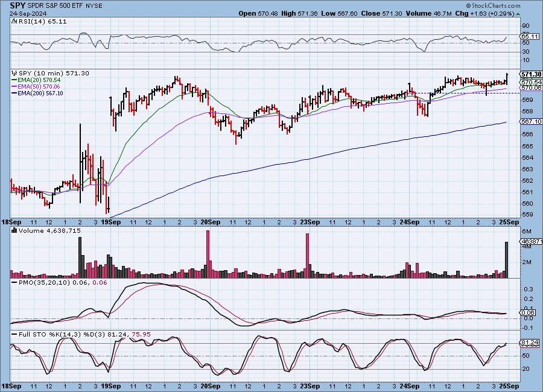Click the 0.3 tick on the PMO axis

tap(528, 289)
